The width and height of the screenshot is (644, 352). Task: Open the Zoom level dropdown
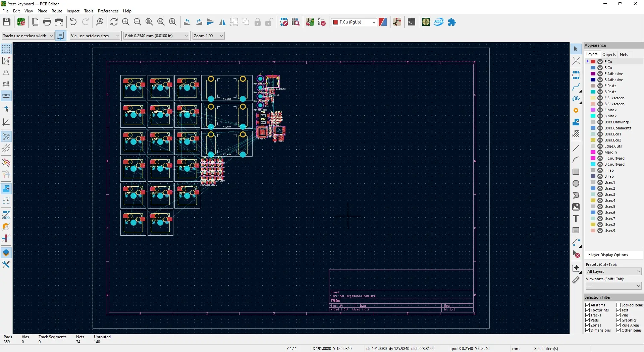208,36
